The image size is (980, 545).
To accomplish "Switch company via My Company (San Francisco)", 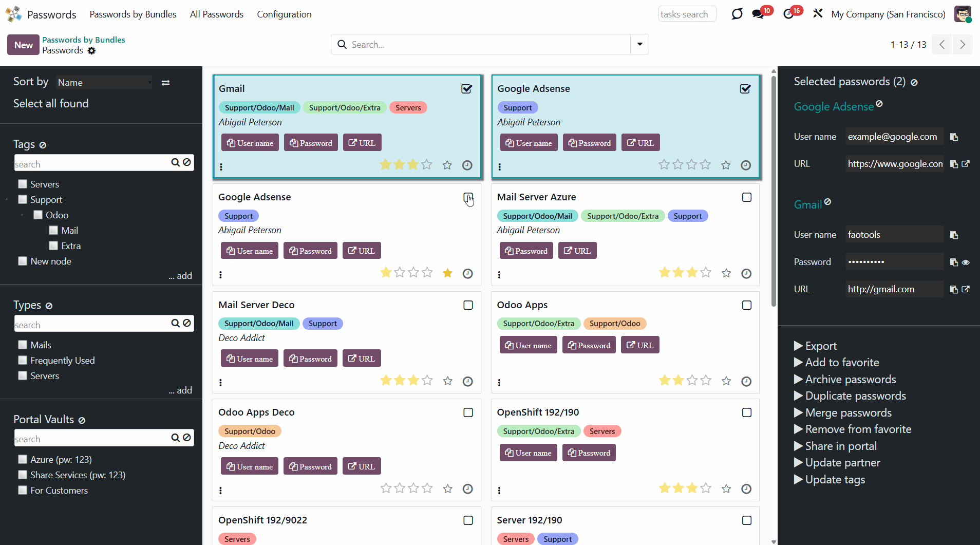I will pos(888,14).
